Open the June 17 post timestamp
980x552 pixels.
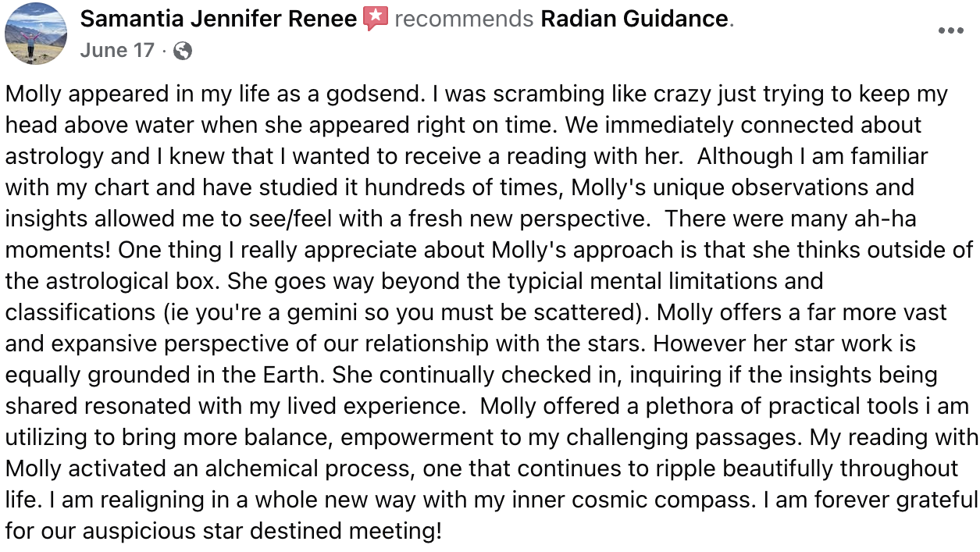pyautogui.click(x=117, y=51)
